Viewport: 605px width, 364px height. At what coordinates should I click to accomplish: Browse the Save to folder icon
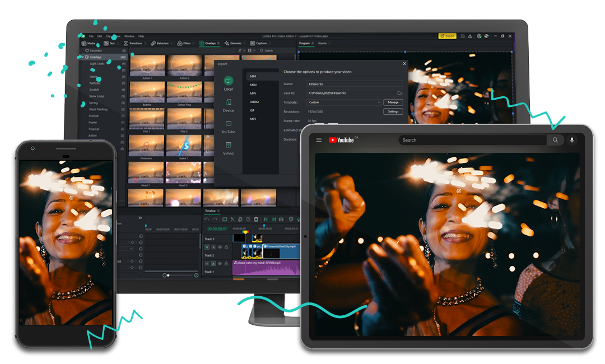[x=399, y=93]
